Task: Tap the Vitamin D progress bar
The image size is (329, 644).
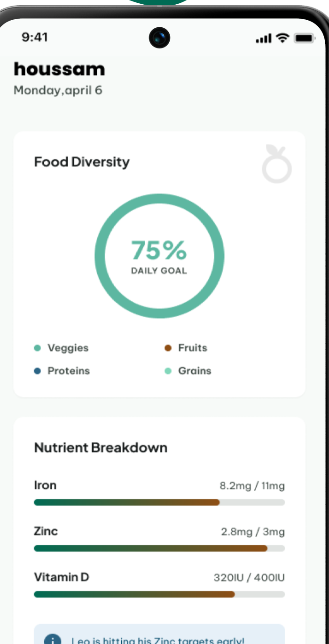Action: pos(159,594)
